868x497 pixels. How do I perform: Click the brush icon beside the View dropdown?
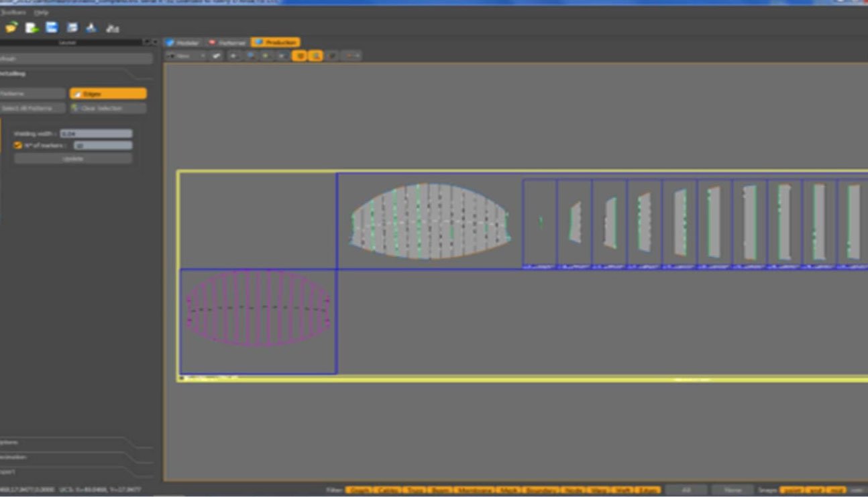click(x=217, y=56)
